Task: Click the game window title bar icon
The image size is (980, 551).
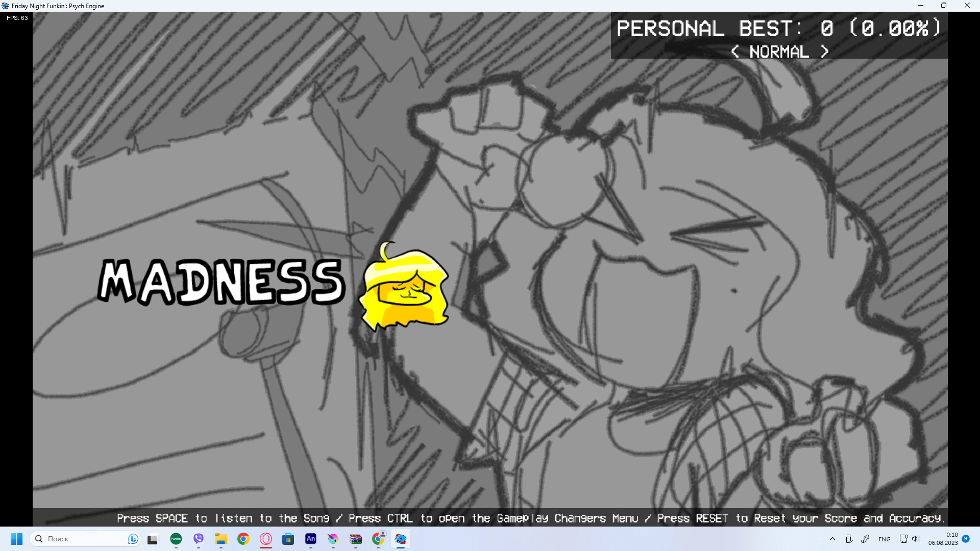Action: click(x=5, y=6)
